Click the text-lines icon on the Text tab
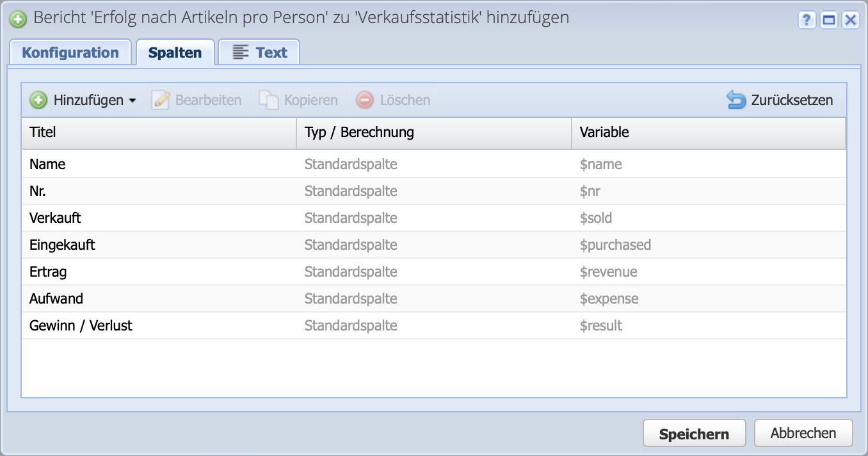The height and width of the screenshot is (456, 868). coord(239,52)
